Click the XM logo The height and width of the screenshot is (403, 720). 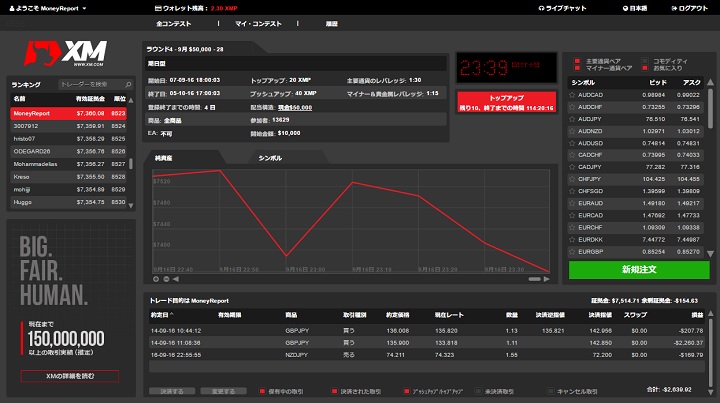point(65,54)
